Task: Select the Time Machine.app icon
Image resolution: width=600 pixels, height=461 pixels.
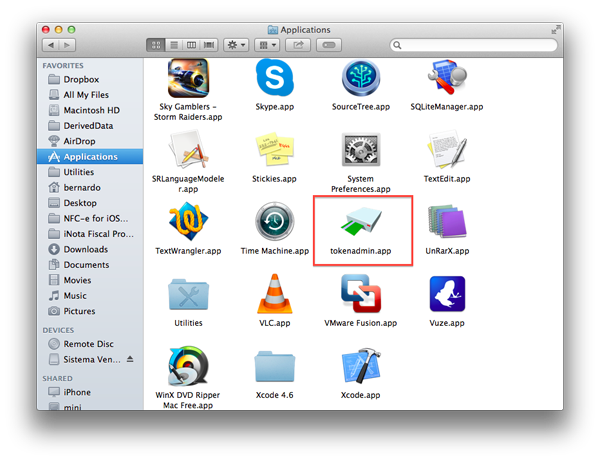Action: pyautogui.click(x=275, y=222)
